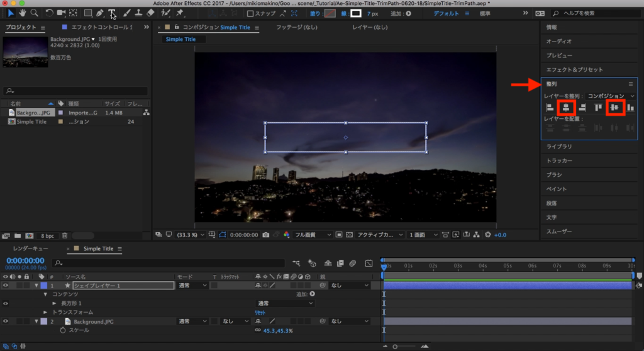Viewport: 644px width, 351px height.
Task: Take a snapshot with the camera icon
Action: click(x=266, y=235)
